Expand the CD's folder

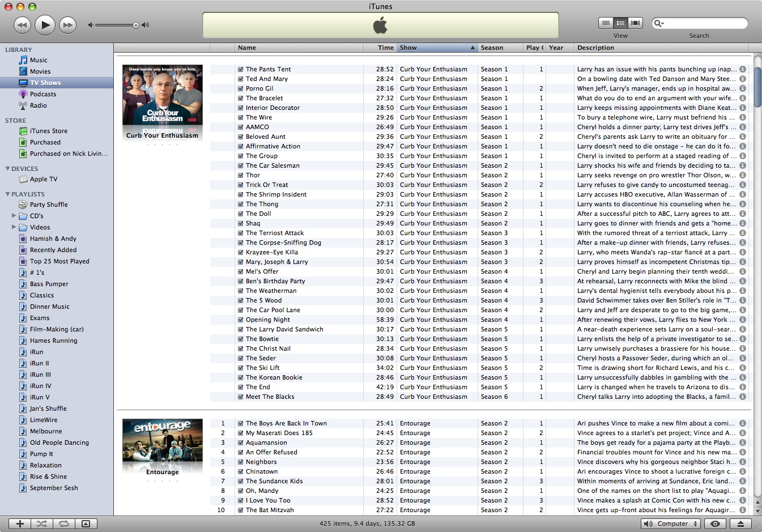pos(14,216)
